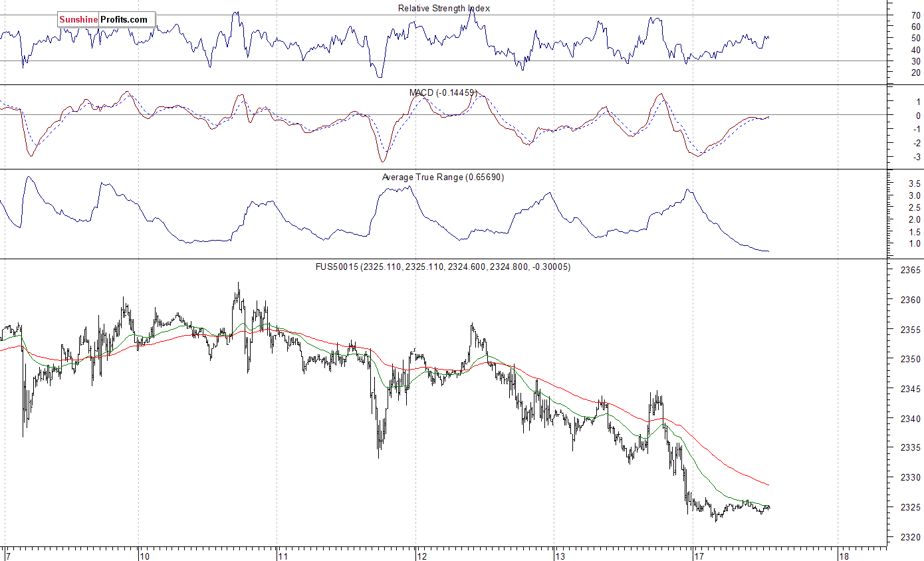Select the Average True Range (0.65690) title

[443, 177]
